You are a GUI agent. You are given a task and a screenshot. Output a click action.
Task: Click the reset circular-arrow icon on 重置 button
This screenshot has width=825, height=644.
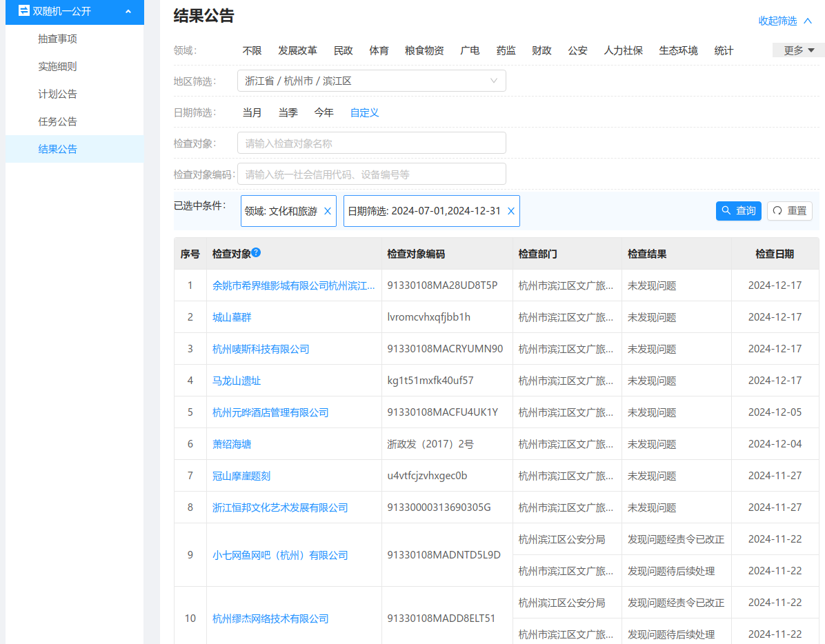pyautogui.click(x=777, y=211)
